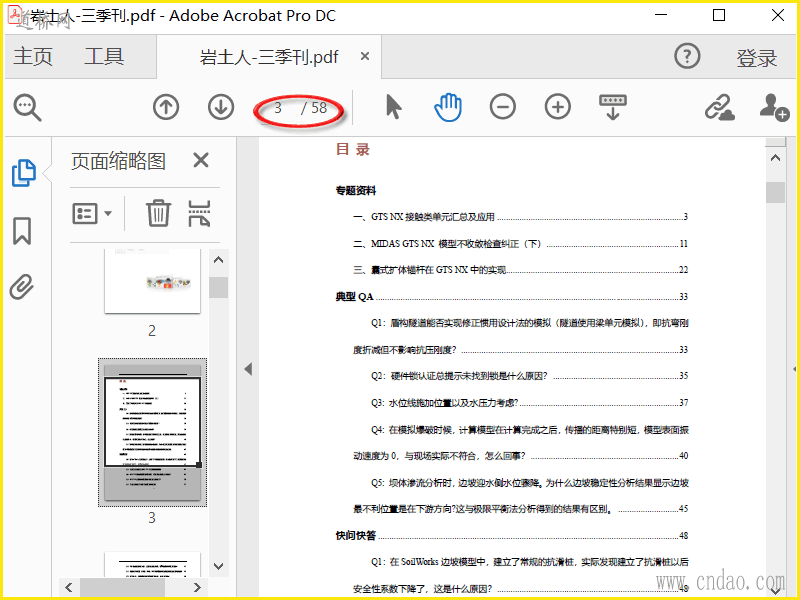Select the partially visible page 4 thumbnail
Screen dimensions: 800x600
tap(153, 564)
